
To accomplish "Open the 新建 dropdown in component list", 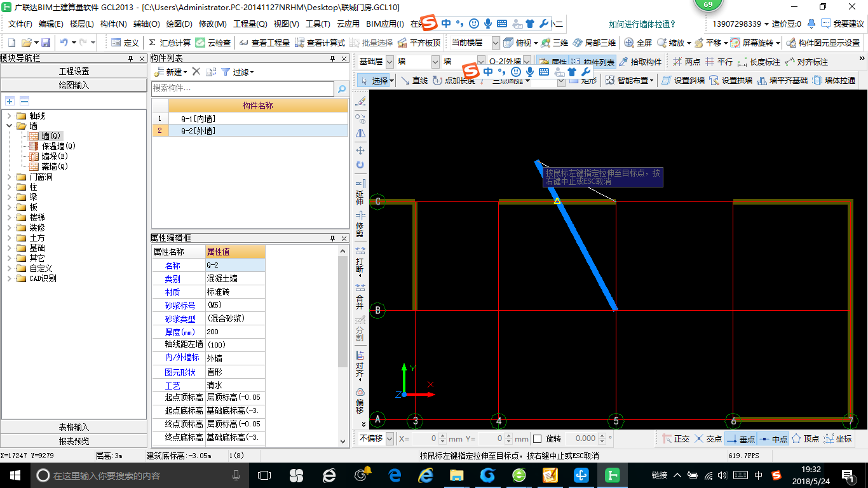I will coord(171,72).
